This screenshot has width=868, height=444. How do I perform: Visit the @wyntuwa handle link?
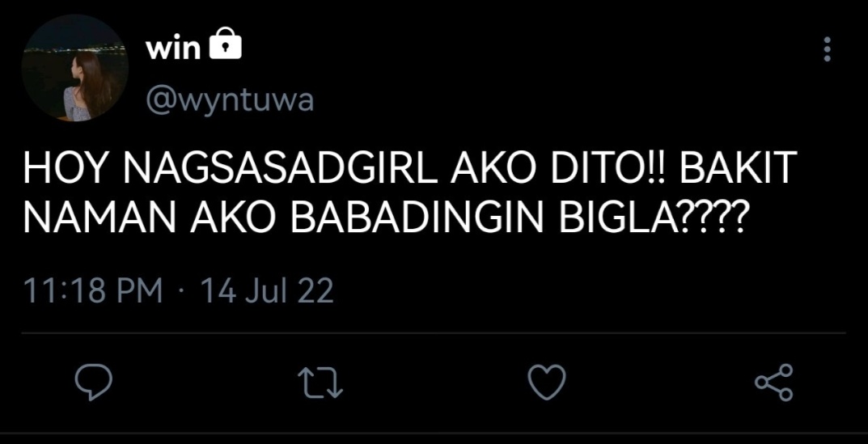230,101
